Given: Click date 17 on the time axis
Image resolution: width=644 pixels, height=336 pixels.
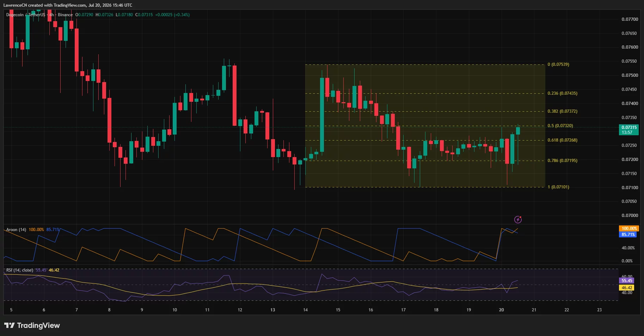Looking at the screenshot, I should coord(403,310).
